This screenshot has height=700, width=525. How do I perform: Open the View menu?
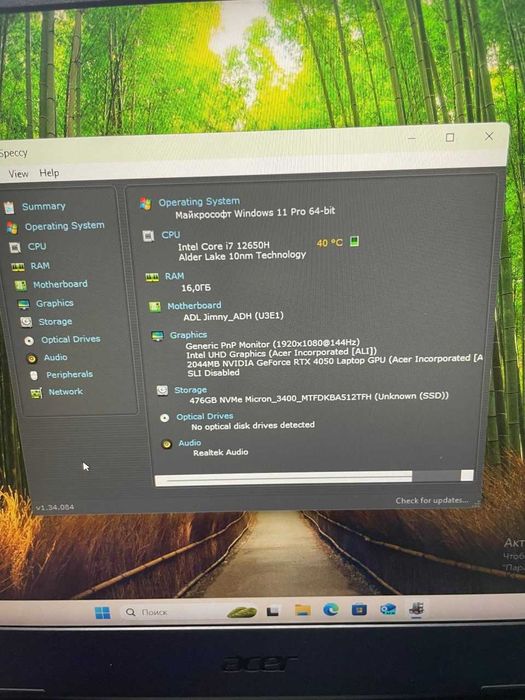[x=18, y=174]
